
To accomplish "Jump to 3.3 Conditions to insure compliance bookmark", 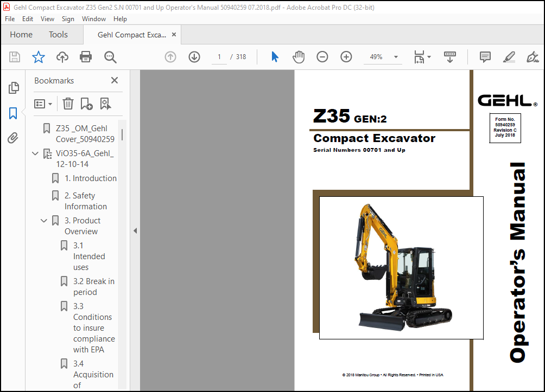I will (x=94, y=328).
